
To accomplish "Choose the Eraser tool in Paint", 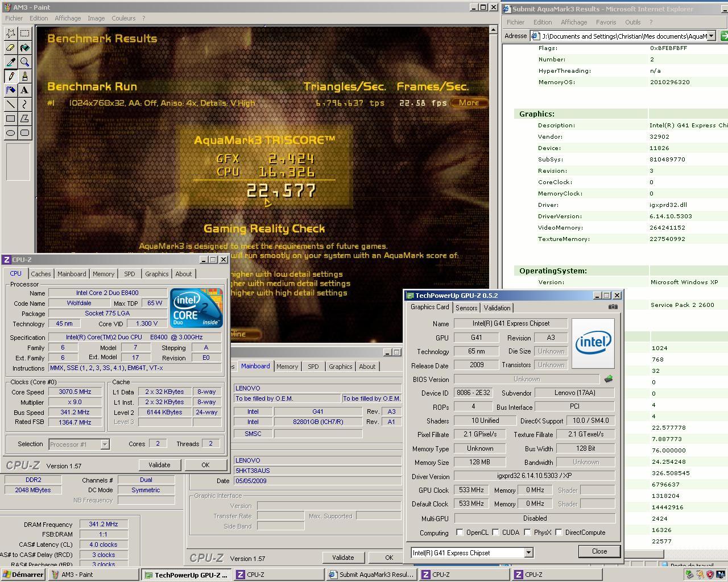I will (11, 48).
